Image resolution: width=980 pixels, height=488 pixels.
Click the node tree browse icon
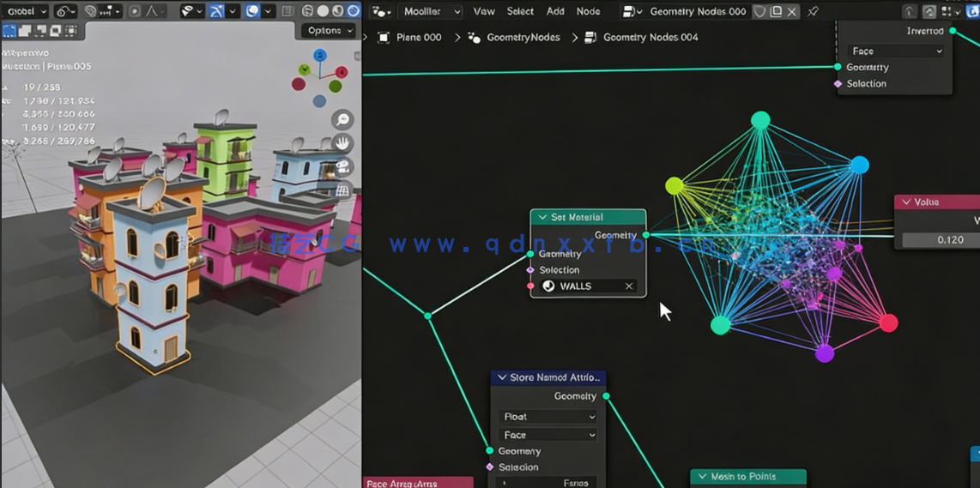pyautogui.click(x=632, y=11)
